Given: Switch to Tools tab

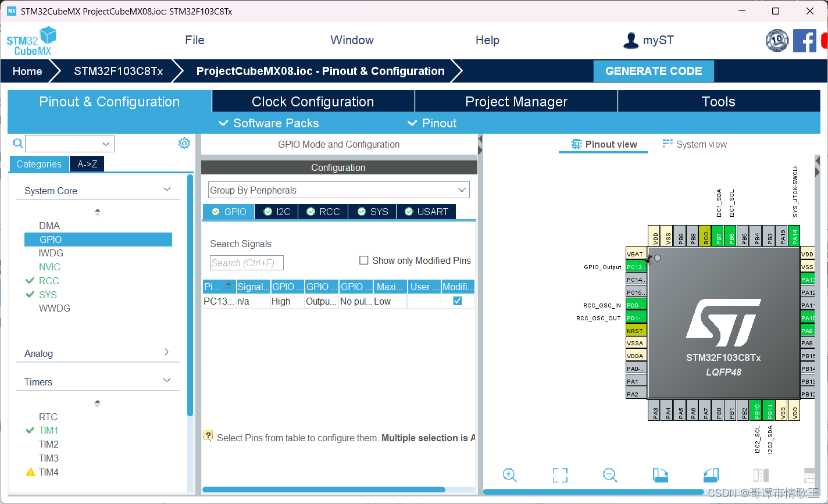Looking at the screenshot, I should 719,101.
